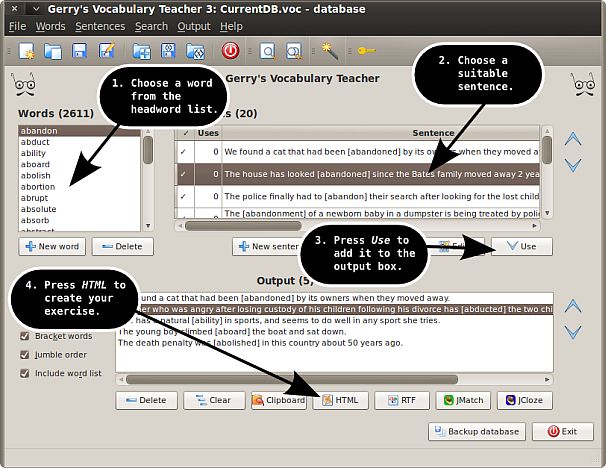The height and width of the screenshot is (468, 606).
Task: Open the Sentences menu
Action: click(x=100, y=26)
